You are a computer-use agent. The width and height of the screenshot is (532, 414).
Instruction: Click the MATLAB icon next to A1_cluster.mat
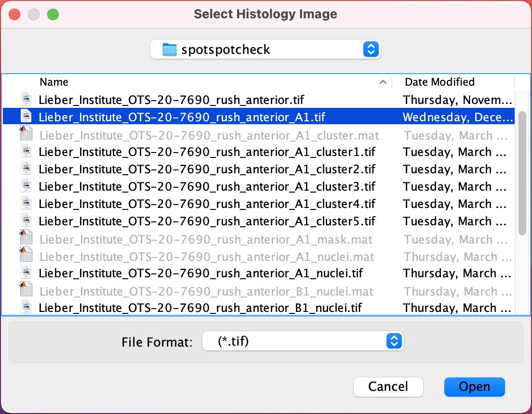[26, 134]
